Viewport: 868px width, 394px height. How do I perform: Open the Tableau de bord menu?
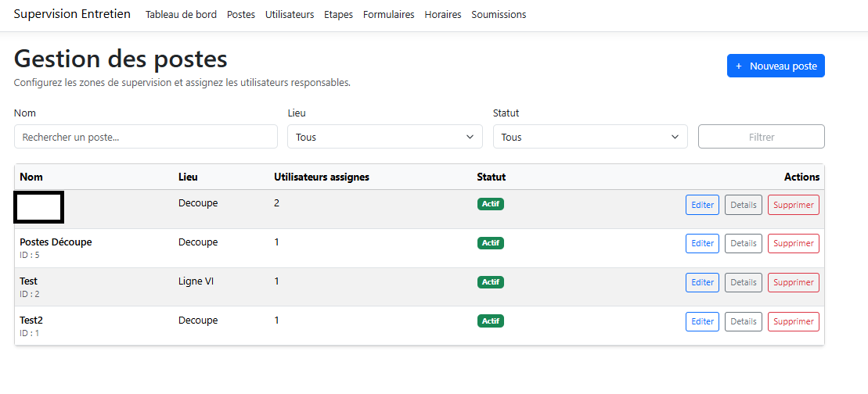[181, 15]
